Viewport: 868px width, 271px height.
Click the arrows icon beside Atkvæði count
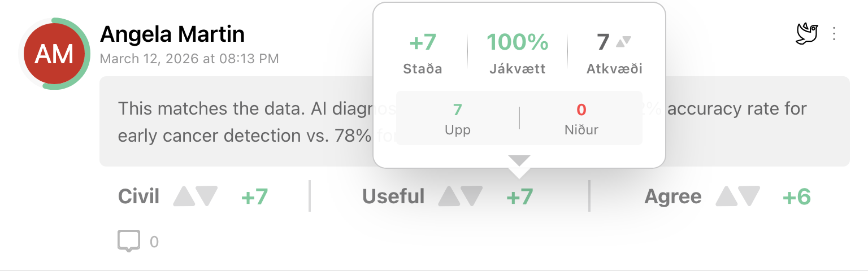coord(623,41)
